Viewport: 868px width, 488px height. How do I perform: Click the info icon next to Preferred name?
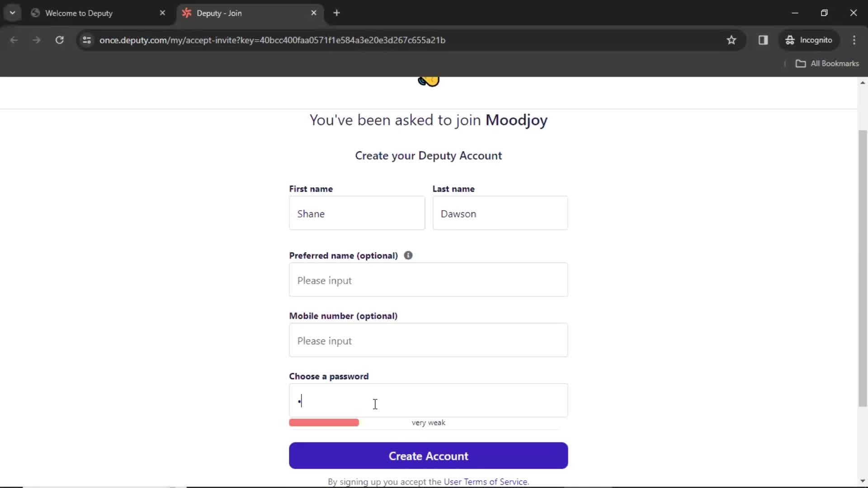[x=408, y=255]
